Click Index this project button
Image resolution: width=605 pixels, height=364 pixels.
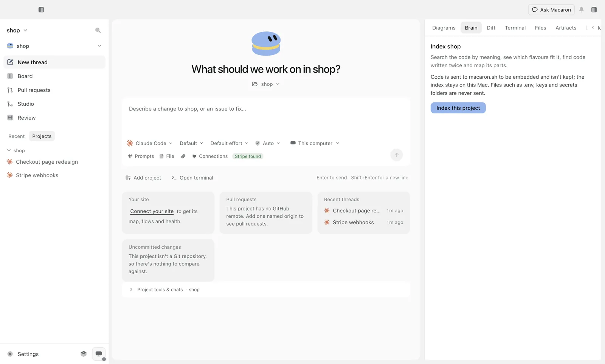pyautogui.click(x=458, y=108)
